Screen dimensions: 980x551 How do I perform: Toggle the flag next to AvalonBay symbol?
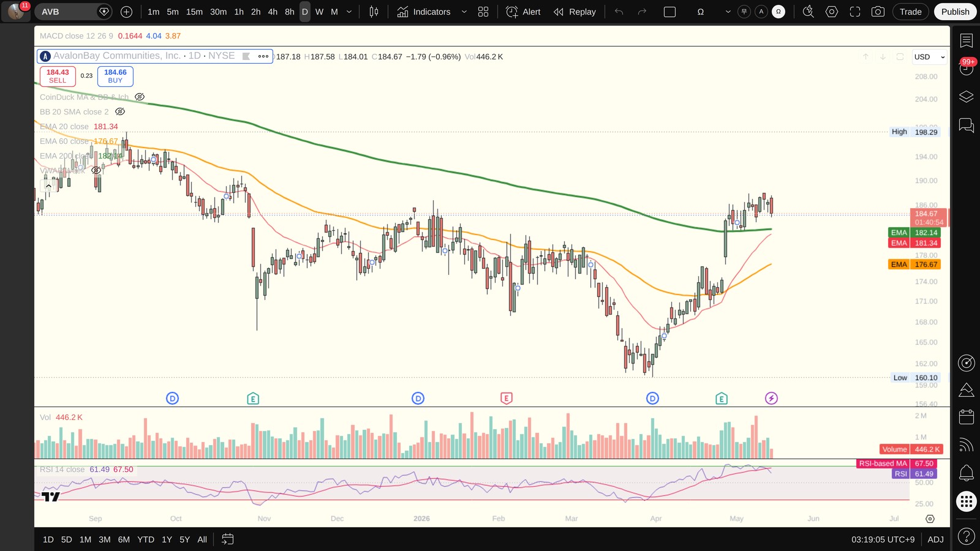[246, 56]
